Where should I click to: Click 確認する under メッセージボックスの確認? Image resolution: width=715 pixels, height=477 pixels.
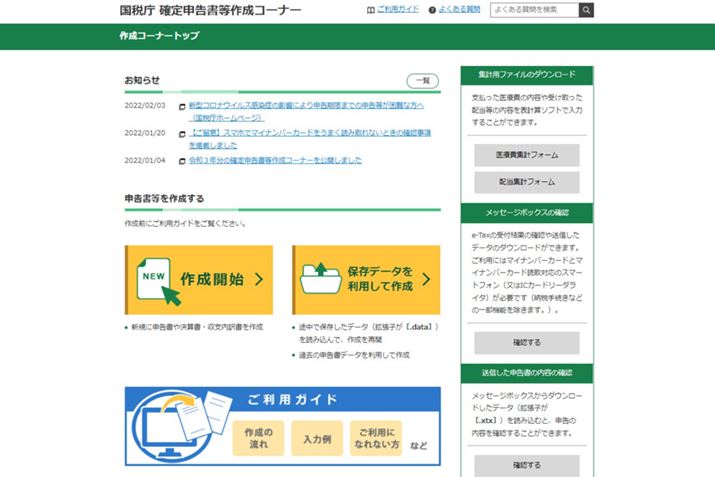coord(527,342)
